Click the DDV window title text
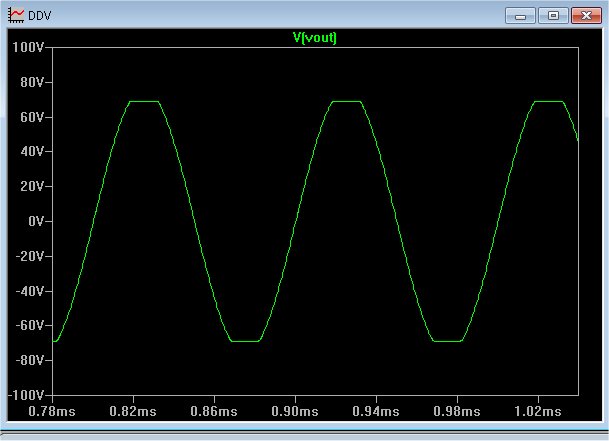Viewport: 609px width, 441px height. click(40, 16)
